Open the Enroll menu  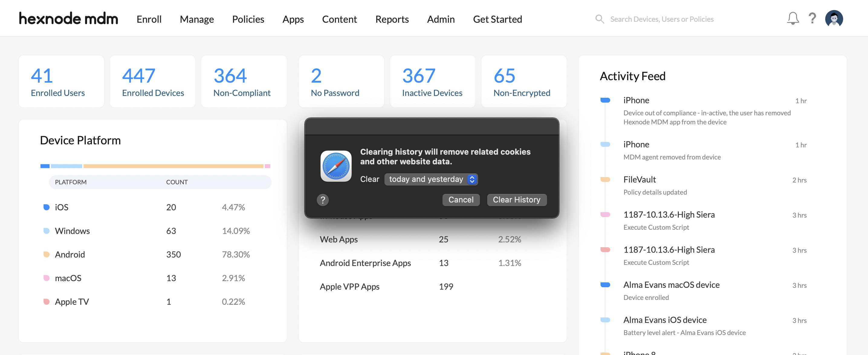pyautogui.click(x=149, y=19)
